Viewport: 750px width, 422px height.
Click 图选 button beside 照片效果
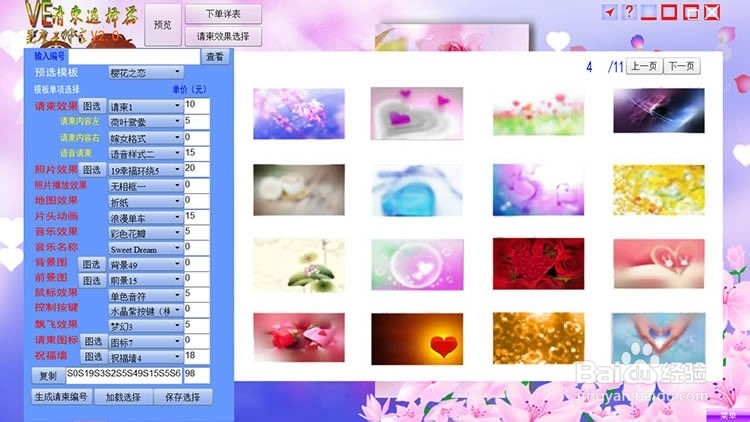(x=92, y=170)
